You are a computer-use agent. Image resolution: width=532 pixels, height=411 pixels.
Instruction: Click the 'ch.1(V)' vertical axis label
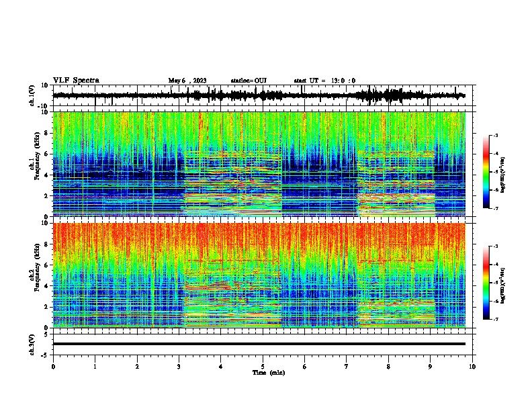coord(32,95)
